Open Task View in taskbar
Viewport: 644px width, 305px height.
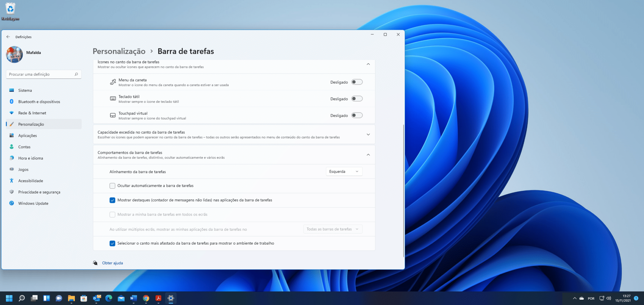tap(34, 298)
